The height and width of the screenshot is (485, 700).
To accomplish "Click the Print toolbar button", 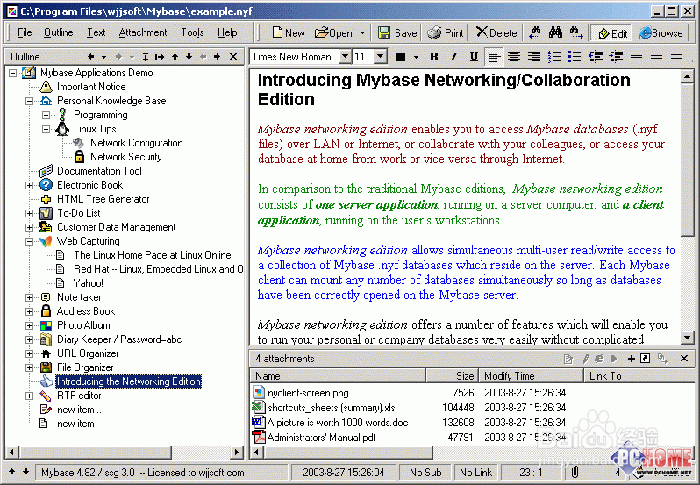I will pyautogui.click(x=445, y=33).
